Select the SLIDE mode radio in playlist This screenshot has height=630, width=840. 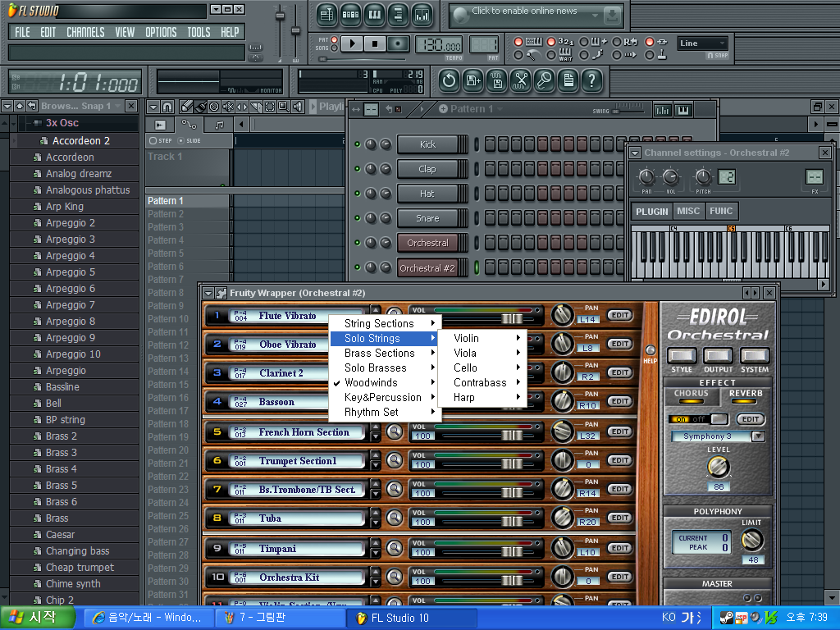180,141
